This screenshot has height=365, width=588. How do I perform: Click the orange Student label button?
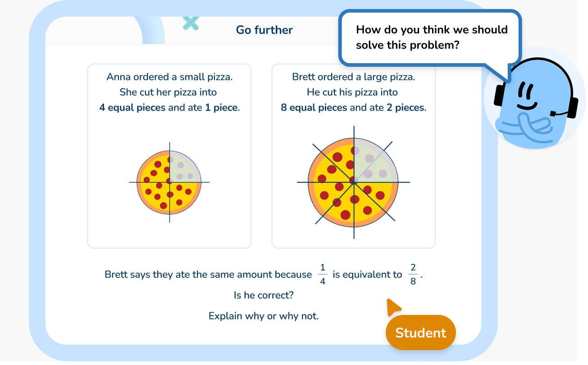click(421, 333)
